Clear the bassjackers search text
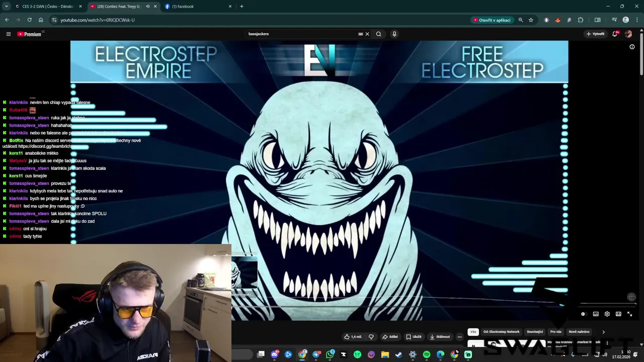Screen dimensions: 644x362 click(367, 34)
